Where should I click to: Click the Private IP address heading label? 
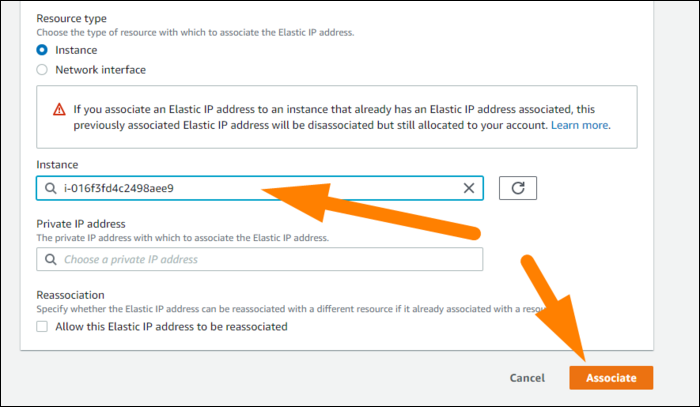(x=80, y=224)
